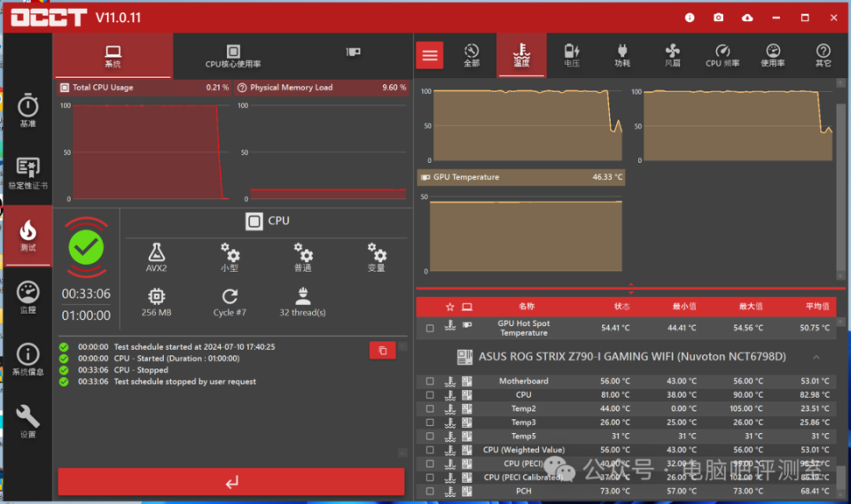Sort by the 平均值 average column

click(x=817, y=306)
